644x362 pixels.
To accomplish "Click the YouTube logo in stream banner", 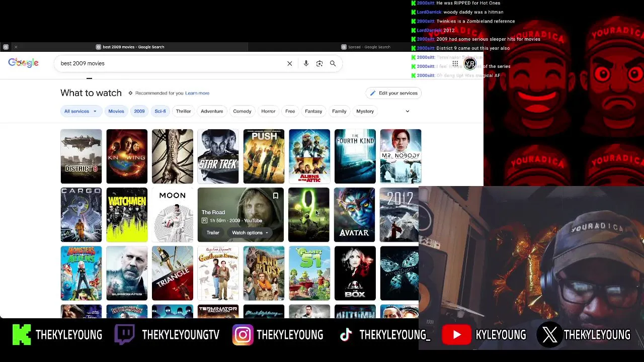I will pyautogui.click(x=456, y=335).
